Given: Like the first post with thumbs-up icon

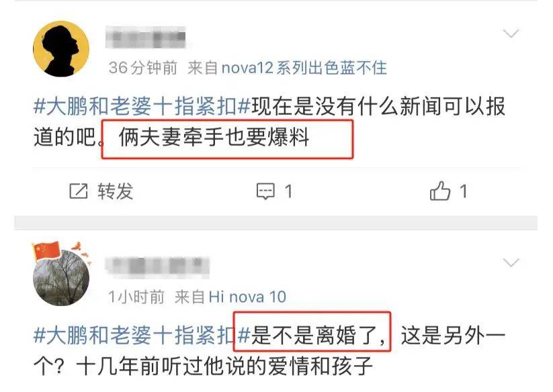Looking at the screenshot, I should (x=440, y=191).
